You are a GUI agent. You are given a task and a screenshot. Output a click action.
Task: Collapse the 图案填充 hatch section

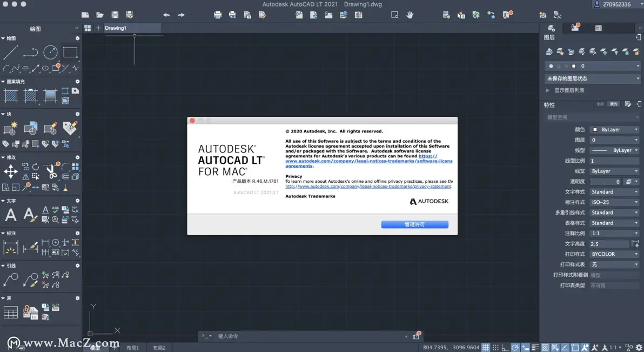[x=3, y=82]
